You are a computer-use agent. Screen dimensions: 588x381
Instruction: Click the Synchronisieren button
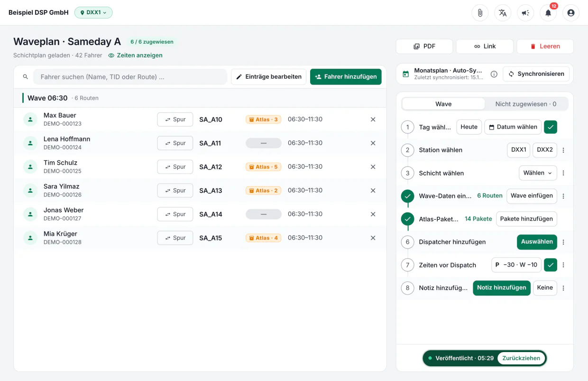[x=536, y=74]
